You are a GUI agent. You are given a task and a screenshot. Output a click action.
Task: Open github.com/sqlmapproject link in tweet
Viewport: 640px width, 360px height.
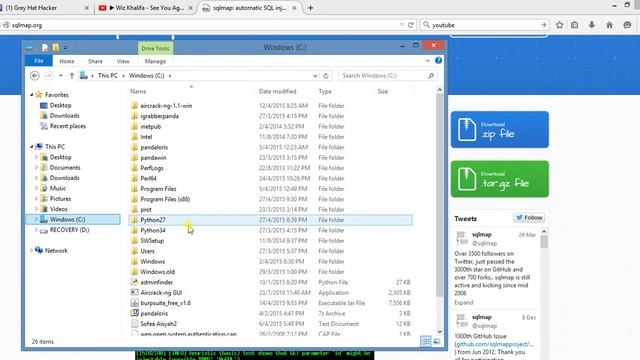tap(494, 344)
